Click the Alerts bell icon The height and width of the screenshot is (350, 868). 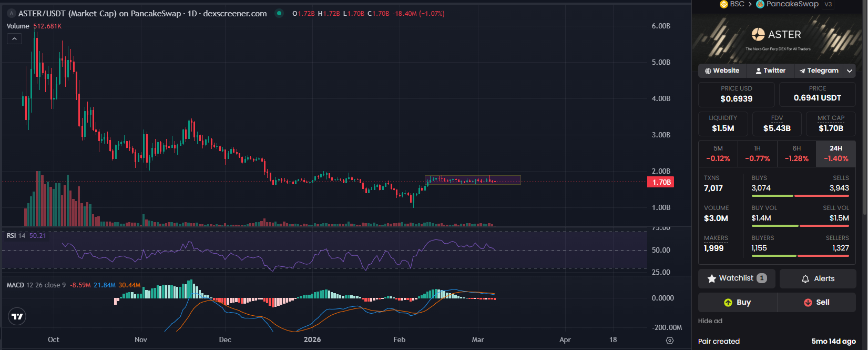pos(805,279)
